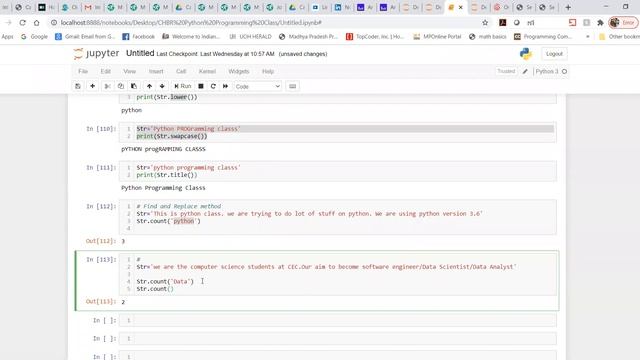Save the notebook with the toolbar save icon
The height and width of the screenshot is (360, 640).
[x=78, y=86]
